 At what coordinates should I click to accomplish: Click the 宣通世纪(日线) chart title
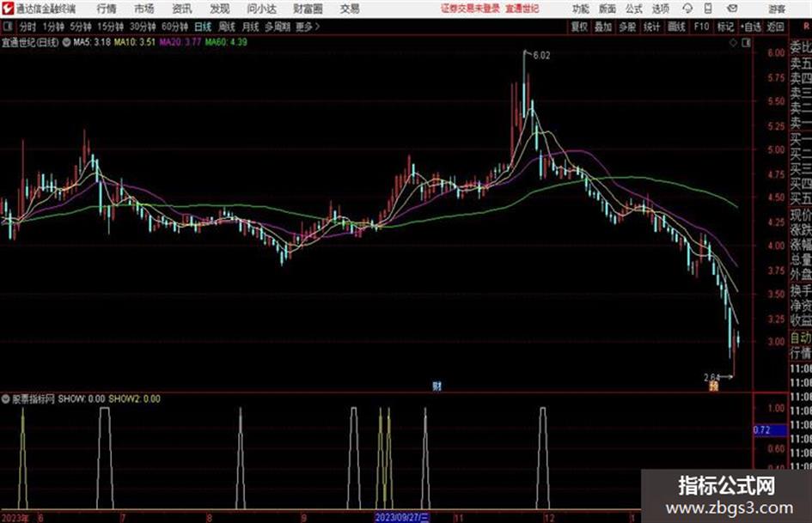pos(31,42)
